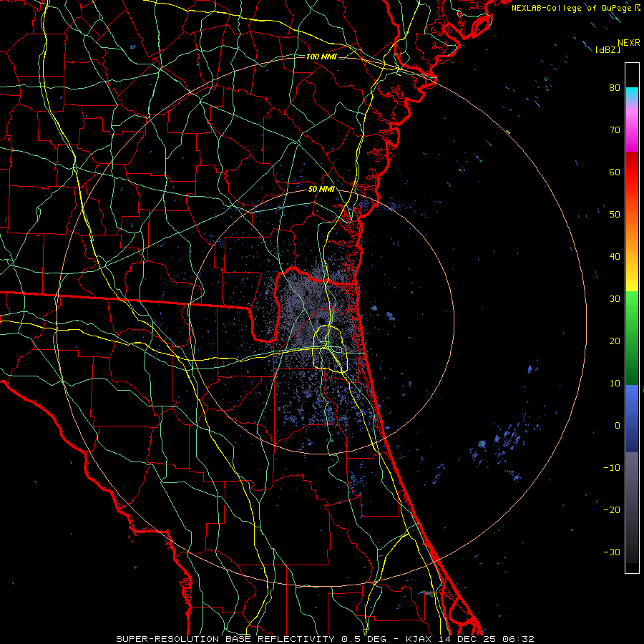
Task: Pick the yellow segment of color bar
Action: [632, 281]
